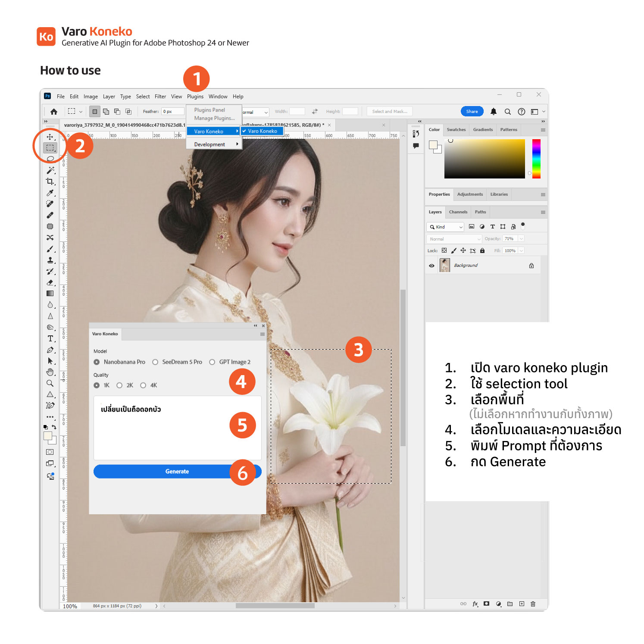
Task: Activate the Crop tool
Action: [x=50, y=181]
